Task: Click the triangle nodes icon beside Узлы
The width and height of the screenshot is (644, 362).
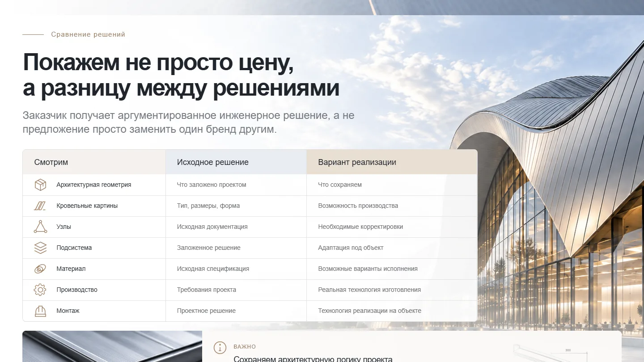Action: coord(40,227)
